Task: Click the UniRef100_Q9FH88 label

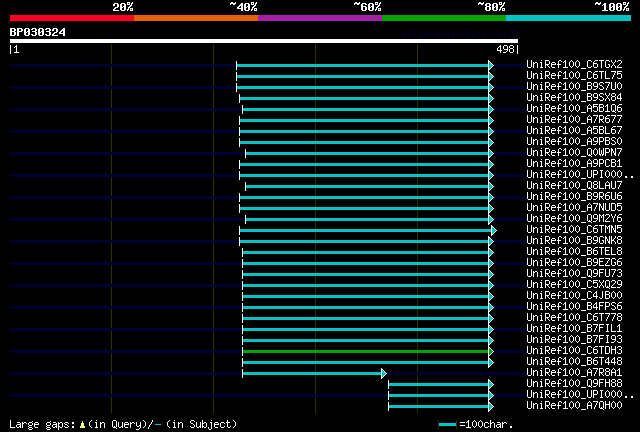Action: (574, 384)
